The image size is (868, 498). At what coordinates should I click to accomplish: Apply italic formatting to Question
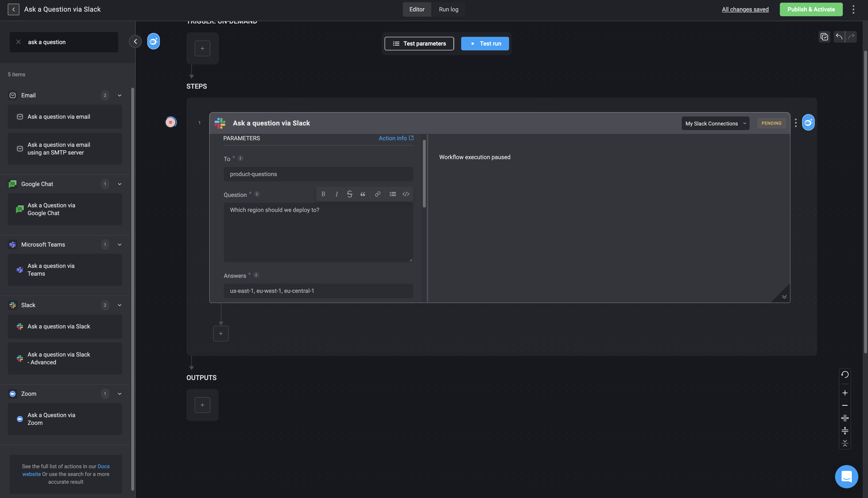(x=337, y=194)
